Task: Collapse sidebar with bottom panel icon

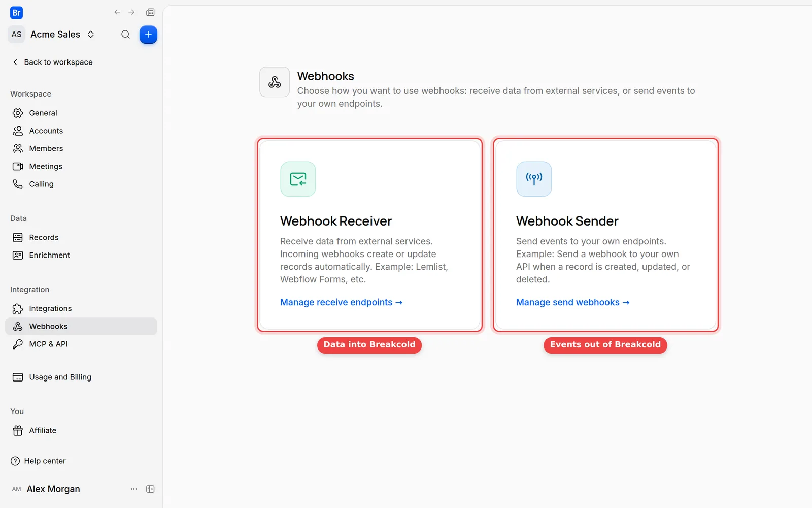Action: [x=150, y=489]
